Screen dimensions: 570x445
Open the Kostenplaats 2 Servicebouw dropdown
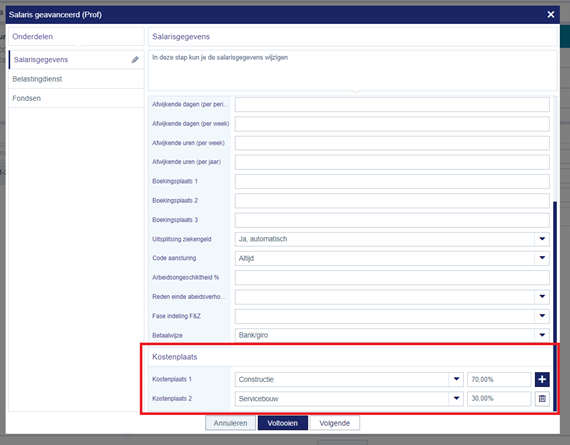[456, 398]
